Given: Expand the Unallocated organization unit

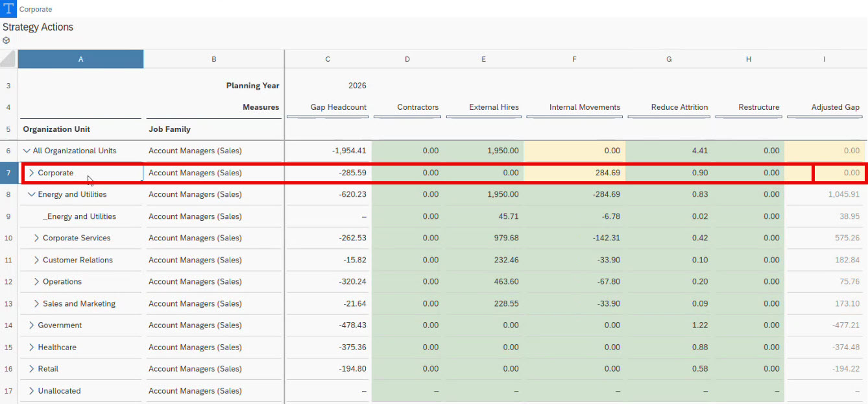Looking at the screenshot, I should [31, 391].
